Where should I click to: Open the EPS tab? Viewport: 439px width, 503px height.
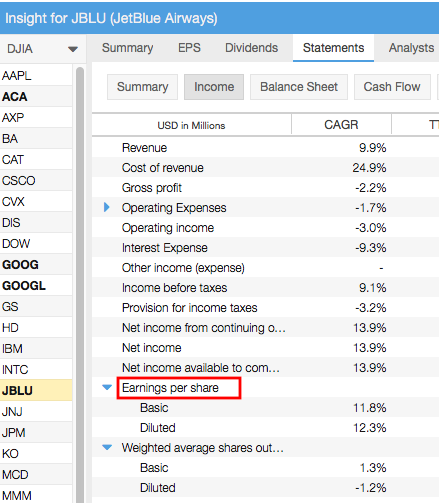pyautogui.click(x=189, y=48)
